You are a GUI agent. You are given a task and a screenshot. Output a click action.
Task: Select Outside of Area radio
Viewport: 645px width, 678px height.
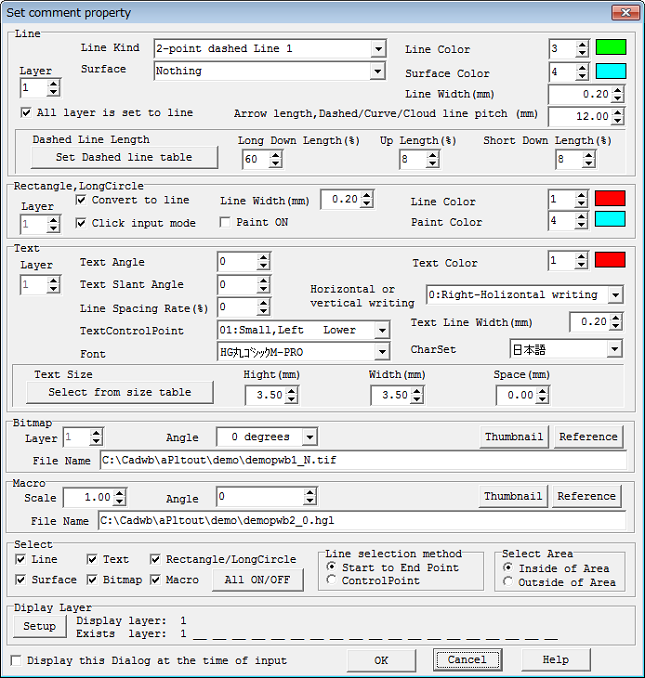point(508,582)
